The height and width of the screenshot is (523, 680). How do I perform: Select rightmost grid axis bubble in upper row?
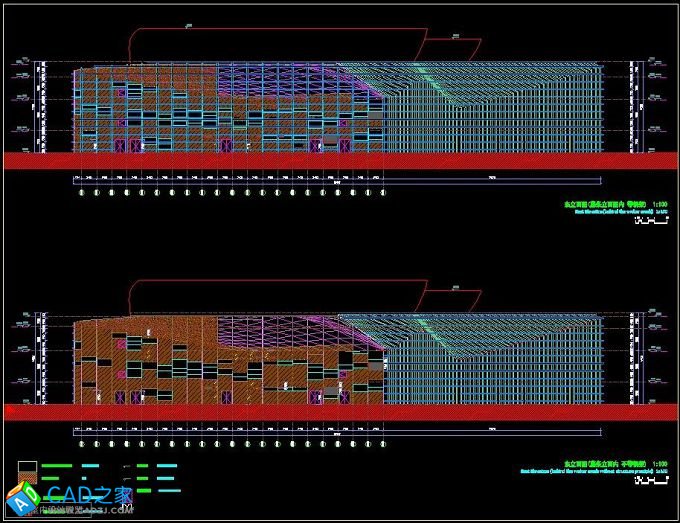tap(381, 192)
